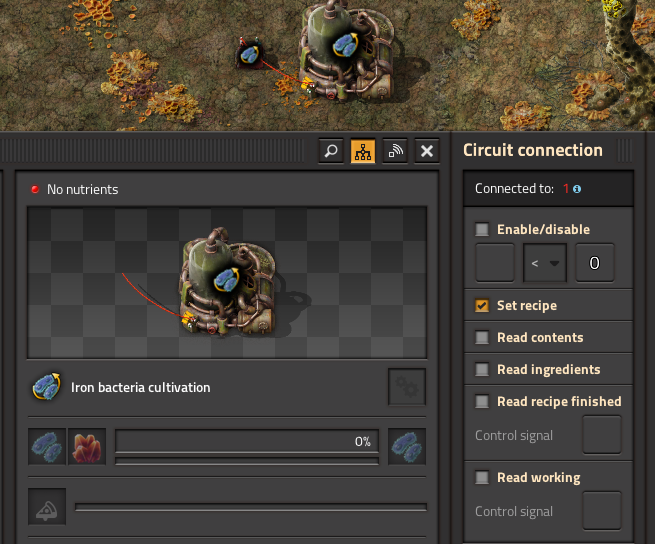Click the Read contents label

pyautogui.click(x=540, y=337)
